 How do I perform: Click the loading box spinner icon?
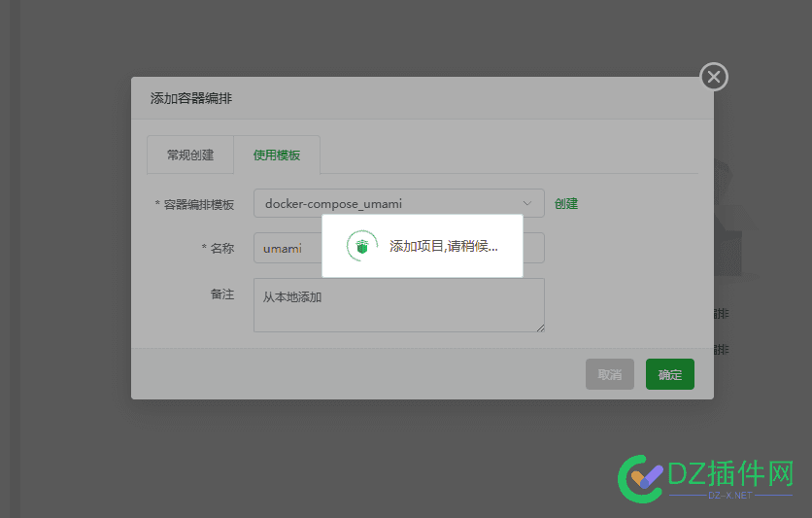click(x=362, y=246)
